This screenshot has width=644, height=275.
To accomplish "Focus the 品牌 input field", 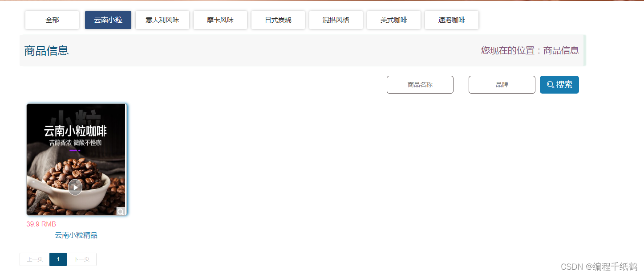I will tap(502, 85).
